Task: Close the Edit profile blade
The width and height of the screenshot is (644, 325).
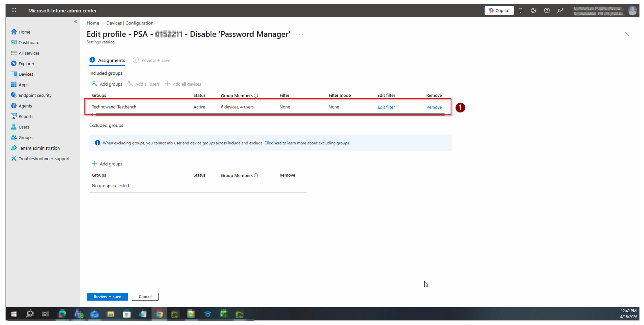Action: pos(627,34)
